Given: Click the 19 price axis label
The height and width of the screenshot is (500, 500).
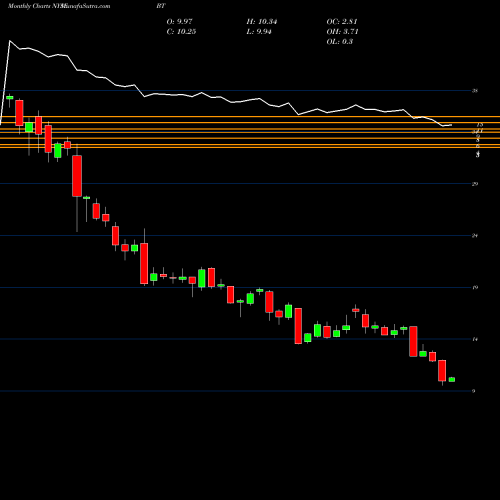Looking at the screenshot, I should [x=475, y=287].
